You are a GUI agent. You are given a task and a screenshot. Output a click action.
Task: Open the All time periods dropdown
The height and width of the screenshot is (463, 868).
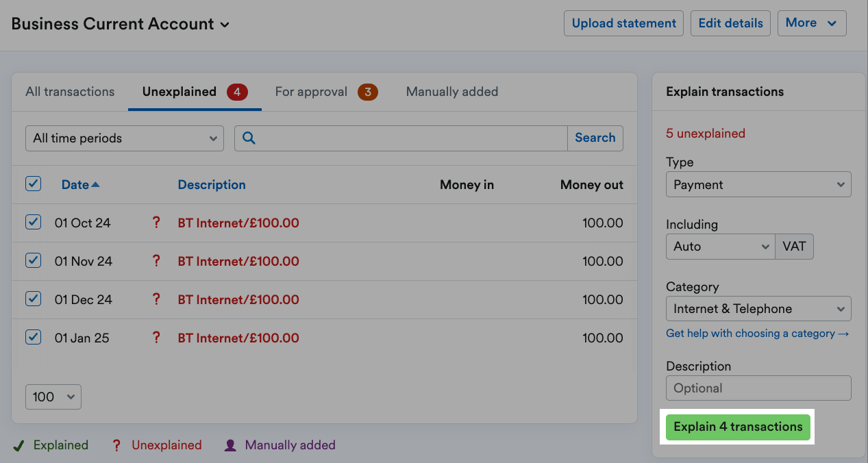tap(125, 138)
